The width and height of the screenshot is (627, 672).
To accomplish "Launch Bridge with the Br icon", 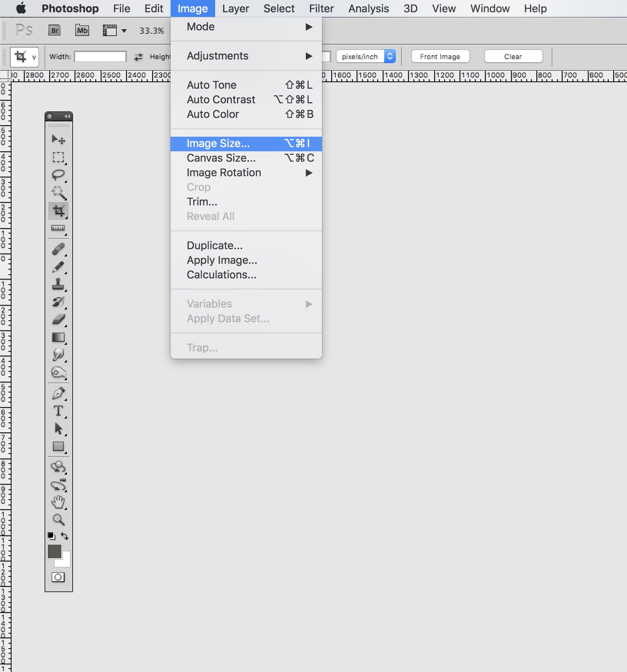I will 55,30.
